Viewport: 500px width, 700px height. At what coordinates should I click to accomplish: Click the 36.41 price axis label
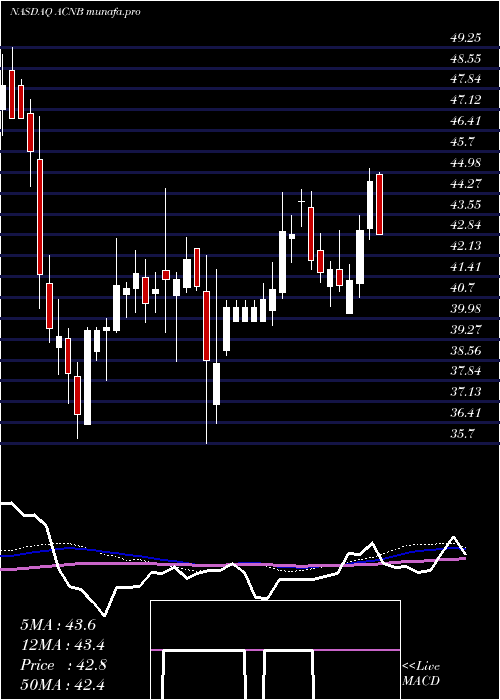click(x=466, y=413)
